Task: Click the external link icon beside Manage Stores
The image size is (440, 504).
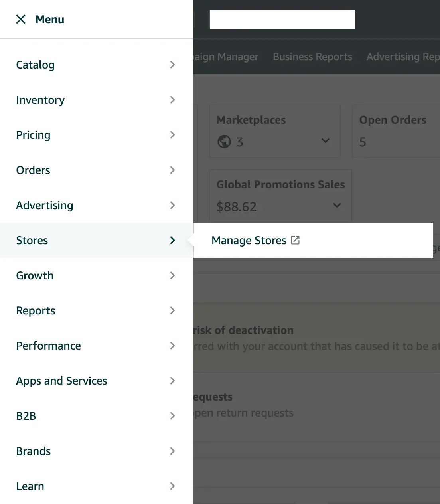Action: pos(295,240)
